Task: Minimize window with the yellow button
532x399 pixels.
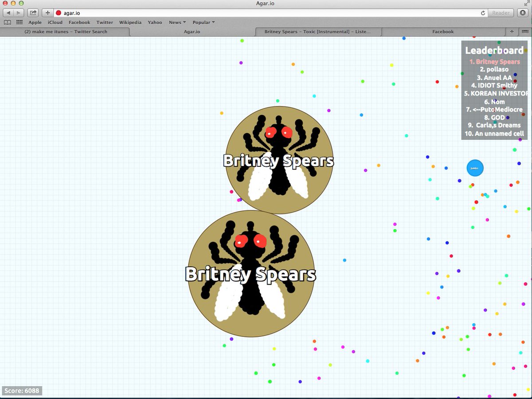Action: point(13,4)
